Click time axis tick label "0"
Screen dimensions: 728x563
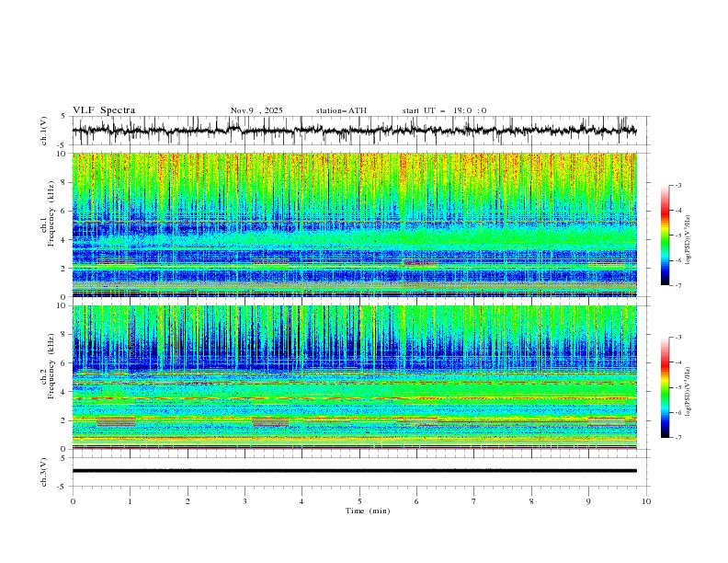73,501
